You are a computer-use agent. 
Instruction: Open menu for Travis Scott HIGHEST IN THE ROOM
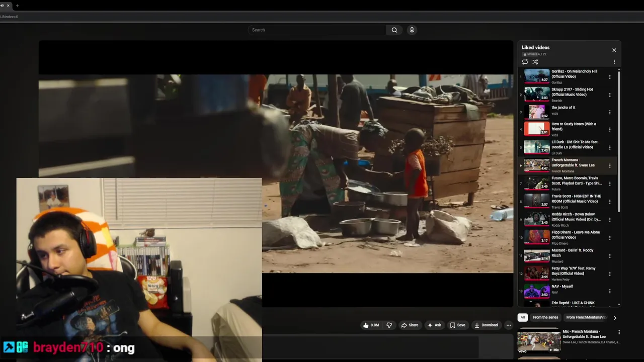tap(610, 202)
